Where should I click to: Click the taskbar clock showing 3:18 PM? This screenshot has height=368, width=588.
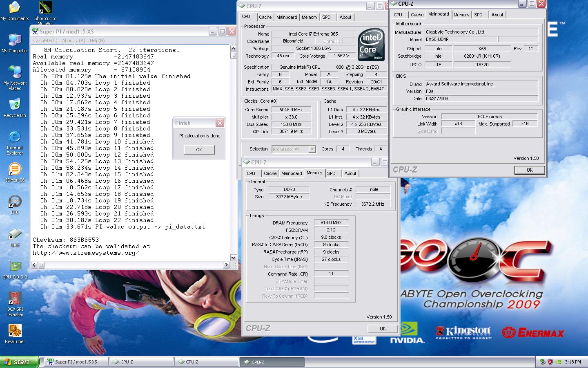pyautogui.click(x=573, y=362)
